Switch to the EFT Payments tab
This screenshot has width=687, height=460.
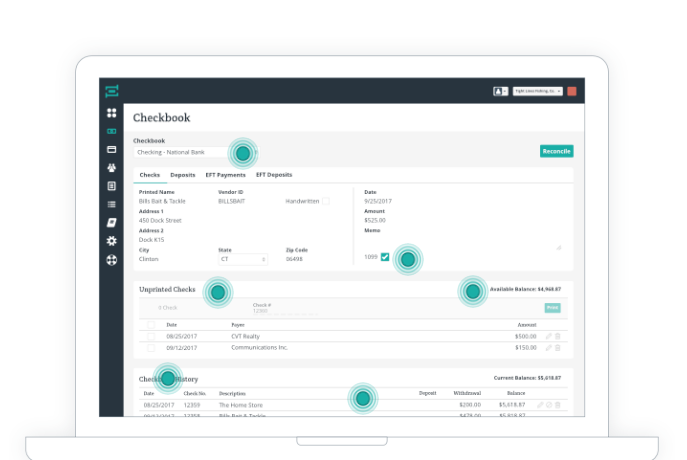225,175
